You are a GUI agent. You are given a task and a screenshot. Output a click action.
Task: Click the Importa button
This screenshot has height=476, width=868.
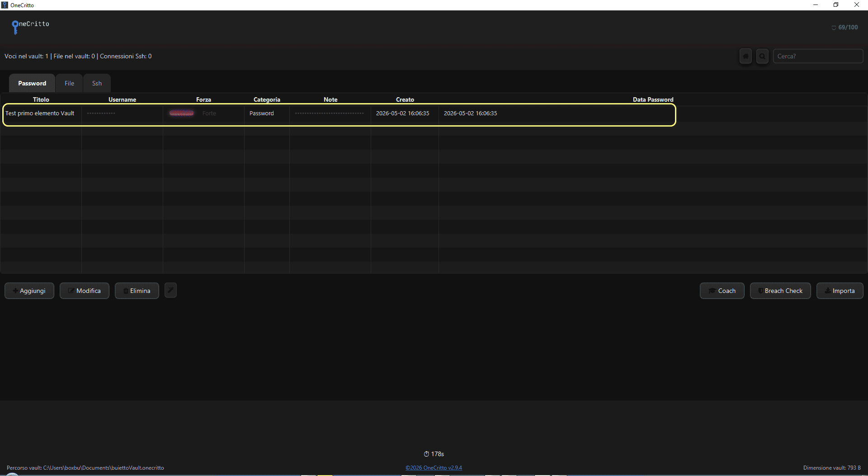[840, 291]
